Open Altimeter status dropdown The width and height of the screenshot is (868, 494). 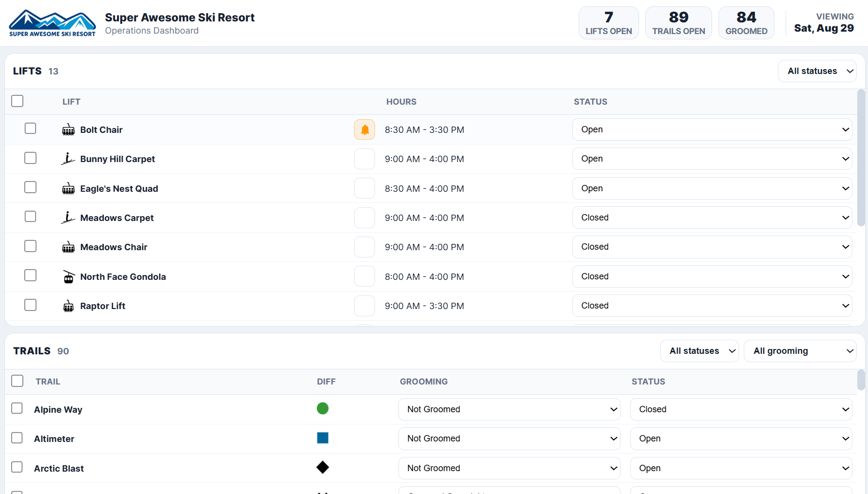pyautogui.click(x=741, y=439)
